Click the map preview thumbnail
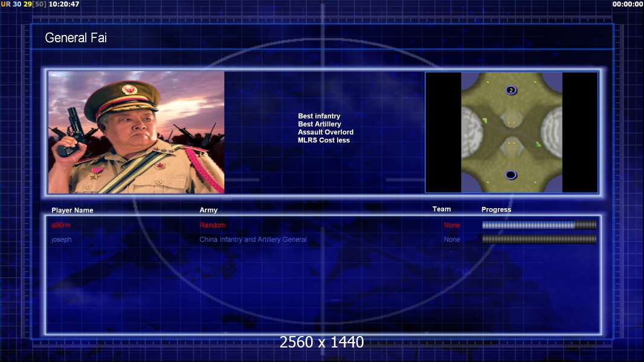The height and width of the screenshot is (362, 644). tap(511, 132)
